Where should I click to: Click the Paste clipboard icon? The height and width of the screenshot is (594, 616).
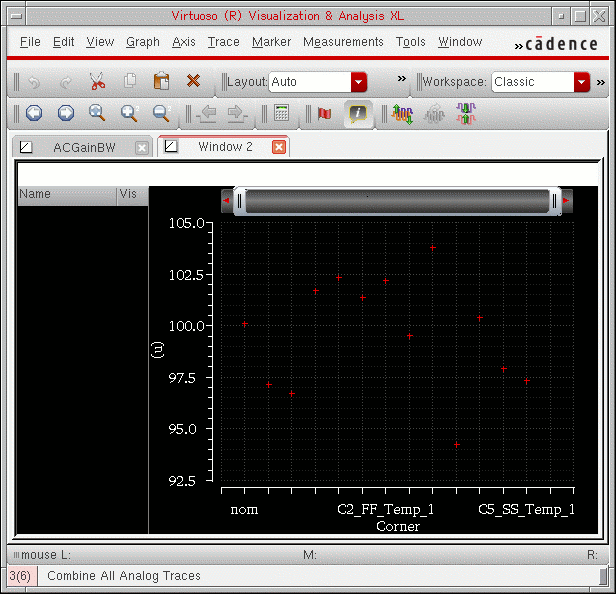(x=162, y=82)
